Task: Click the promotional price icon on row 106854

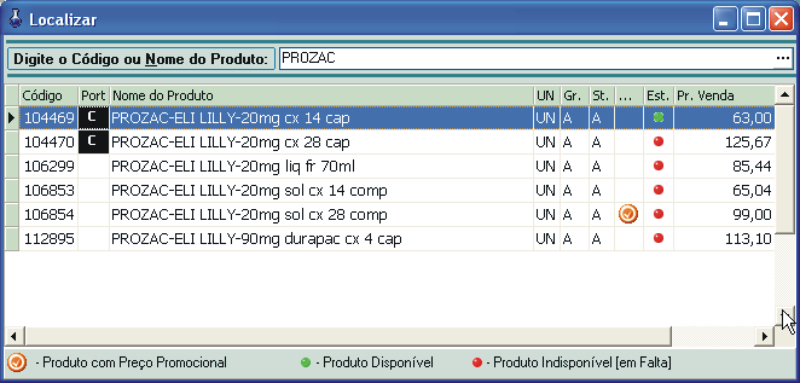Action: coord(628,215)
